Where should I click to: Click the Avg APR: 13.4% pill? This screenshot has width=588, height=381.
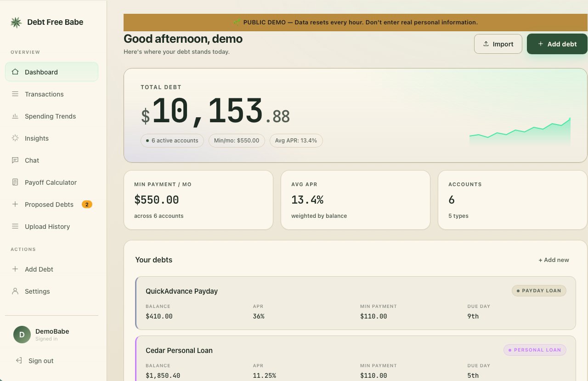[x=296, y=141]
